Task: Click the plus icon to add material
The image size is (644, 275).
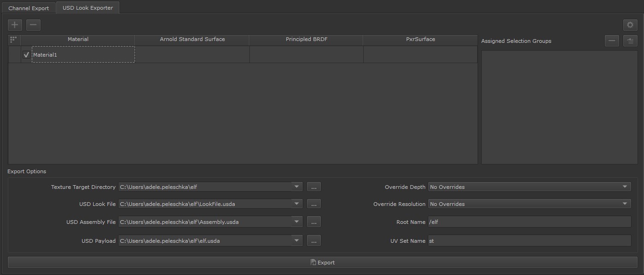Action: pos(15,25)
